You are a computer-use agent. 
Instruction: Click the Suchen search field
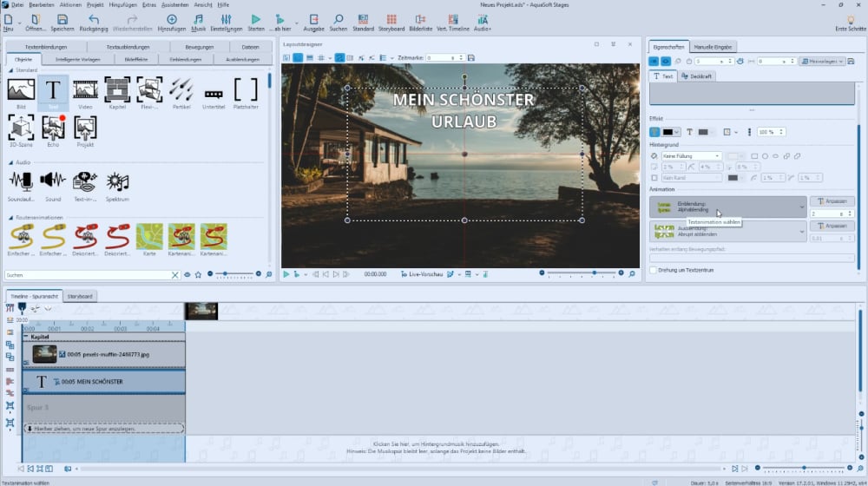(87, 274)
